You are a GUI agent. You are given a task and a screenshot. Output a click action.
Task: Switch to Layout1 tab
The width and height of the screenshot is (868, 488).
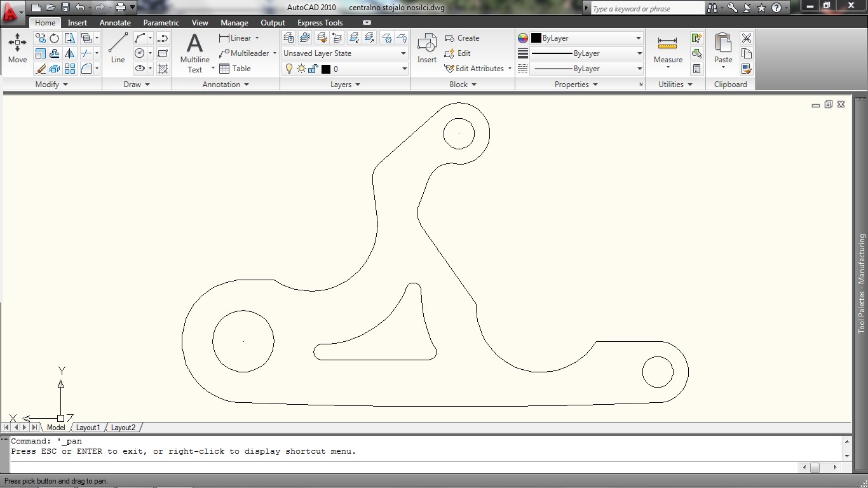[x=88, y=428]
